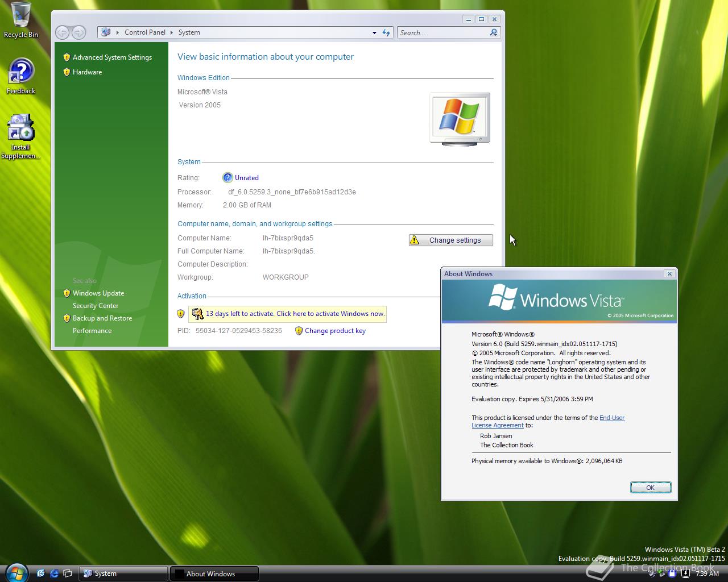Click the Windows Vista banner in About dialog
This screenshot has height=582, width=728.
click(x=559, y=301)
